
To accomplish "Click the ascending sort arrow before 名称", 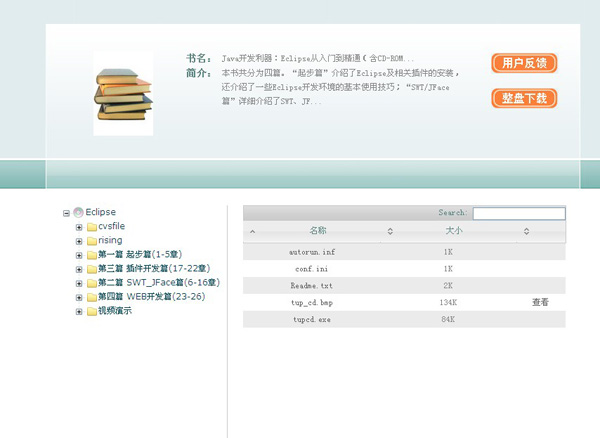I will 252,232.
